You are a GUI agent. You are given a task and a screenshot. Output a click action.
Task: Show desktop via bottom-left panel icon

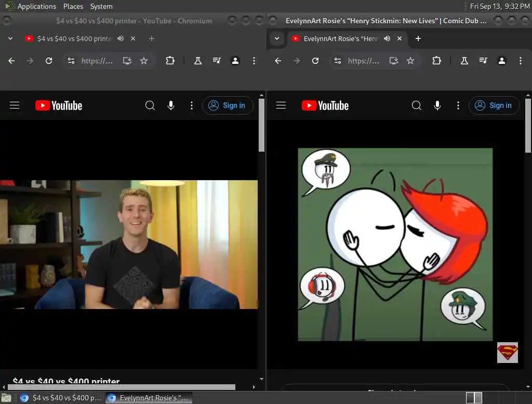tap(6, 398)
